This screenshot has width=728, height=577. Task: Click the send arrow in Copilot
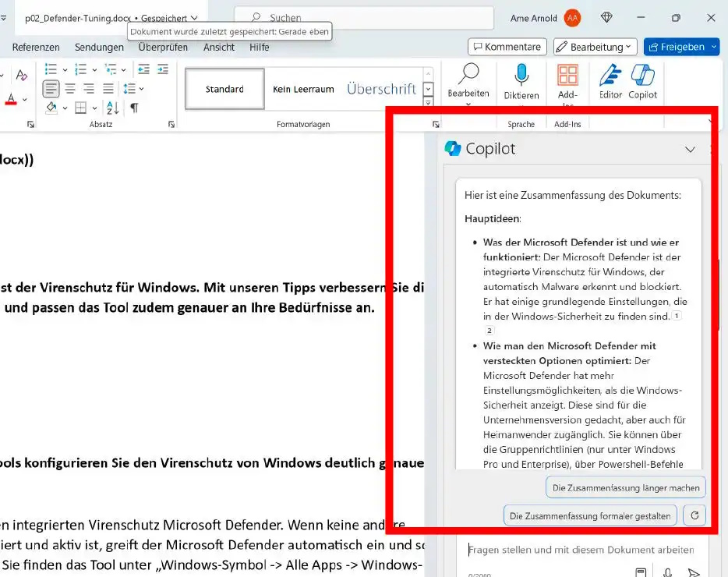[x=694, y=572]
